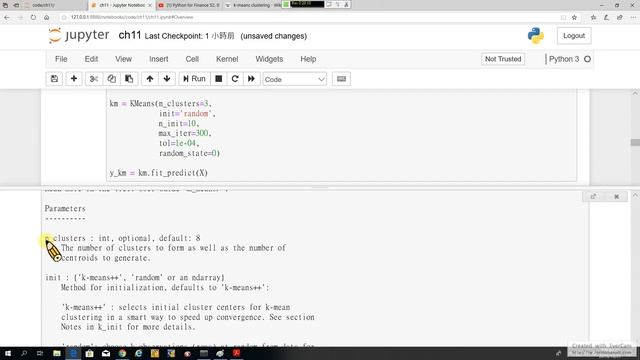Rename the notebook by clicking ch11 title
This screenshot has height=360, width=640.
[129, 36]
